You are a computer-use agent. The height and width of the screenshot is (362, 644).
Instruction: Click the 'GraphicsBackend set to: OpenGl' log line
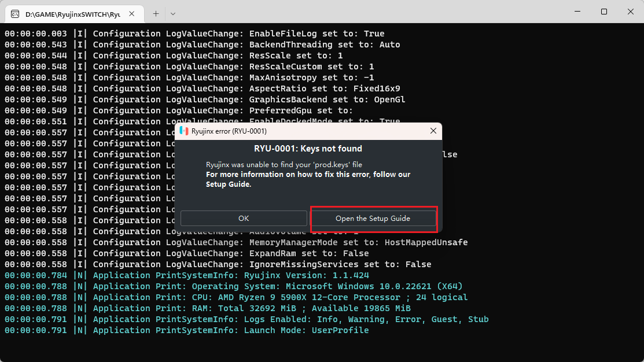(205, 99)
